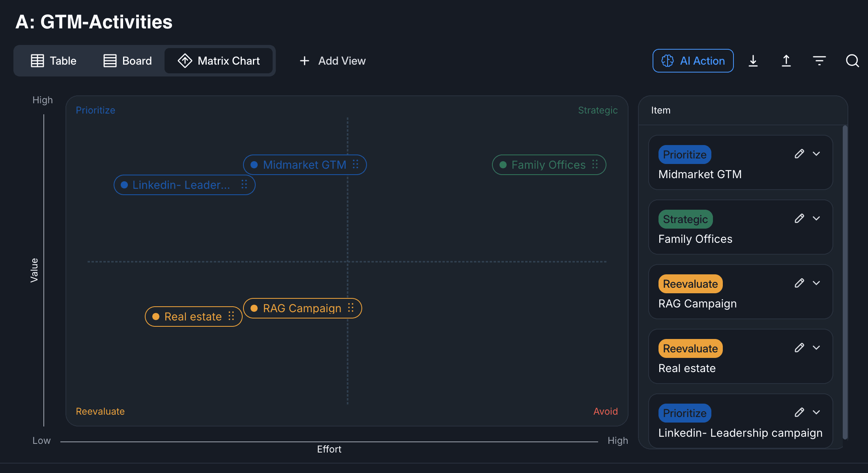This screenshot has height=473, width=868.
Task: Click the AI Action button
Action: coord(693,61)
